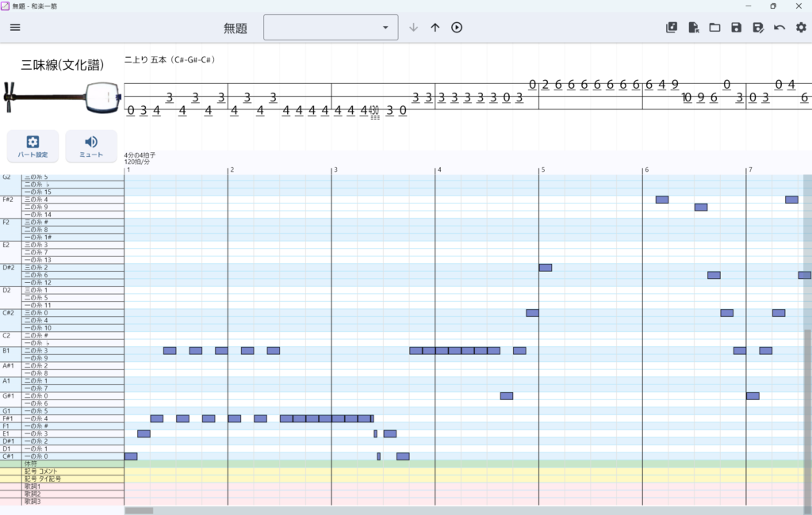This screenshot has height=515, width=812.
Task: Open the hamburger menu
Action: (x=15, y=28)
